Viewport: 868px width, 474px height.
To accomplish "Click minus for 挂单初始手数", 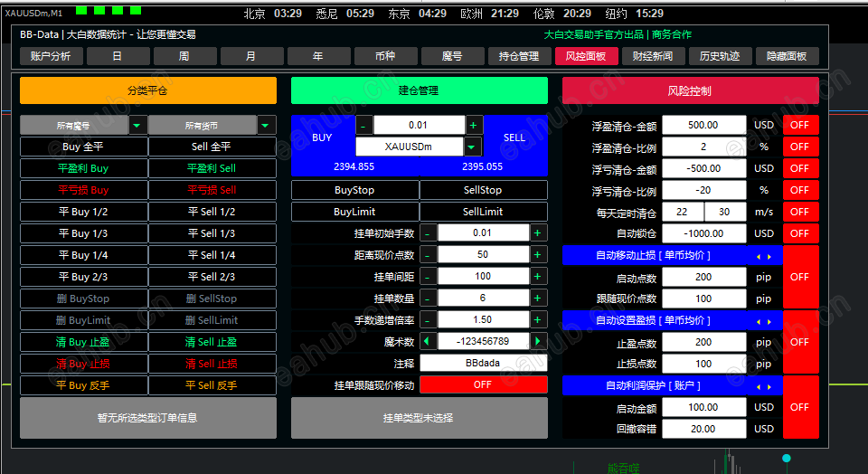I will 428,233.
